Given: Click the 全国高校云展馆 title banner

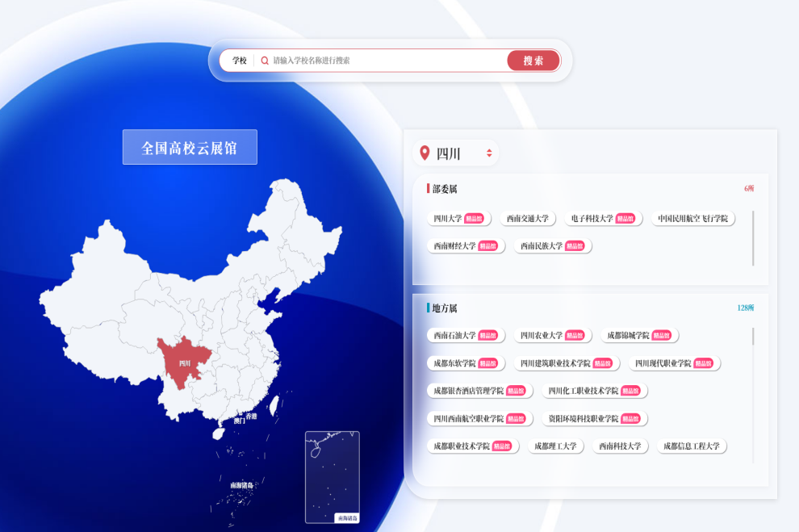Looking at the screenshot, I should click(190, 147).
